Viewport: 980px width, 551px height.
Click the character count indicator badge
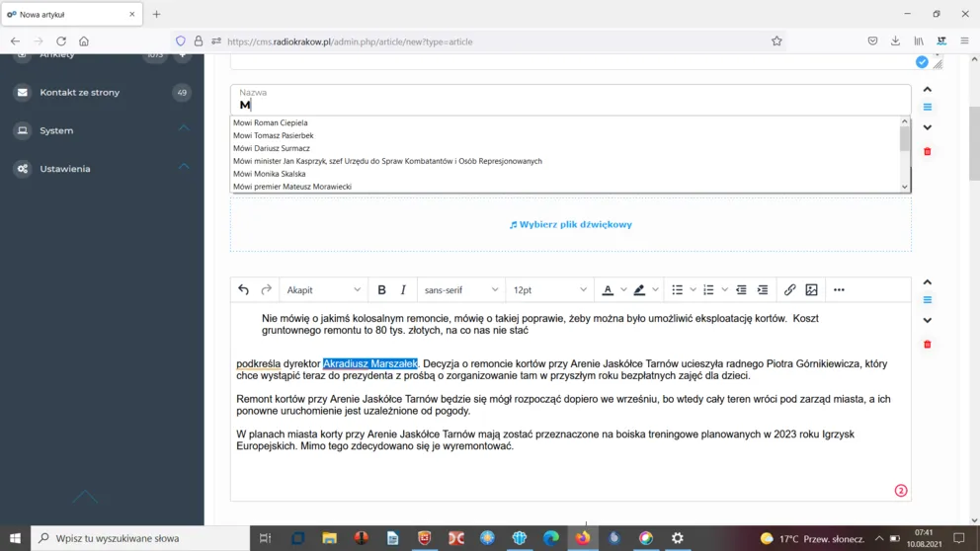[x=901, y=491]
